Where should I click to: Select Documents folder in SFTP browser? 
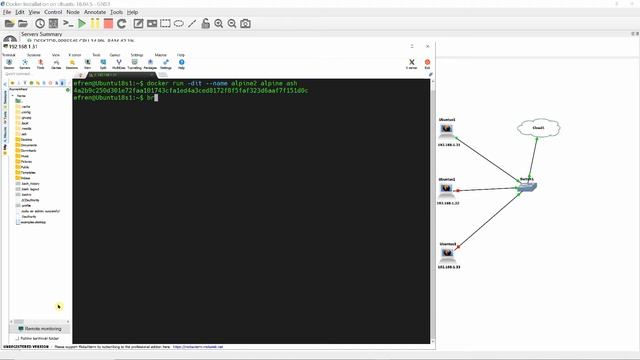click(26, 145)
